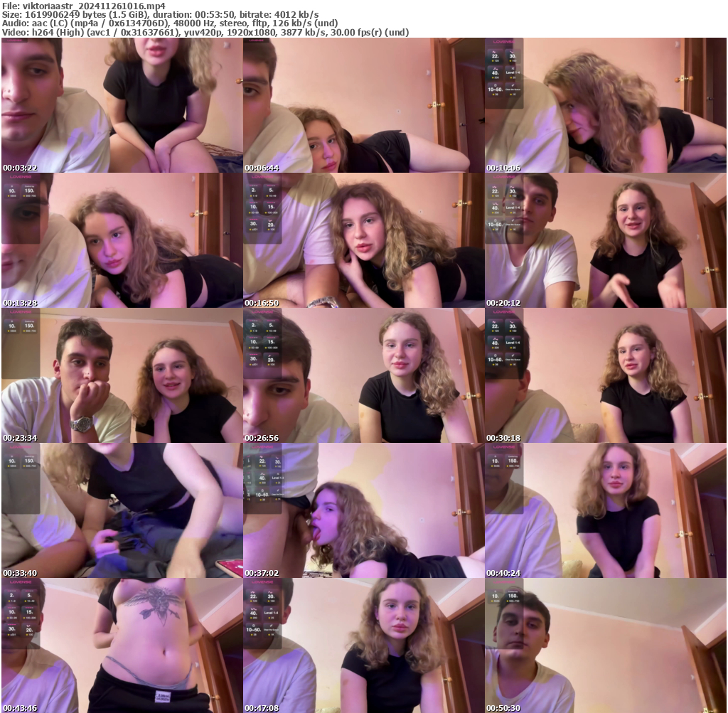This screenshot has width=728, height=713.
Task: Select the 2-token low vibration tile
Action: [254, 191]
